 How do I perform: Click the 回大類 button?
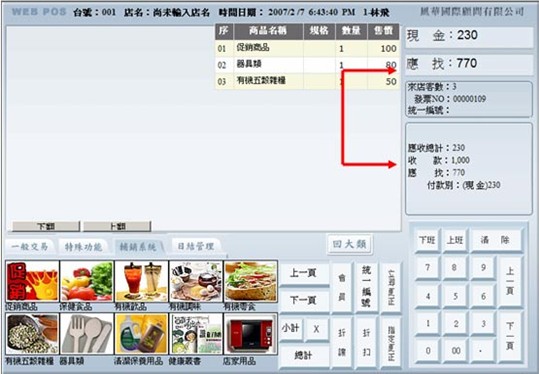350,244
